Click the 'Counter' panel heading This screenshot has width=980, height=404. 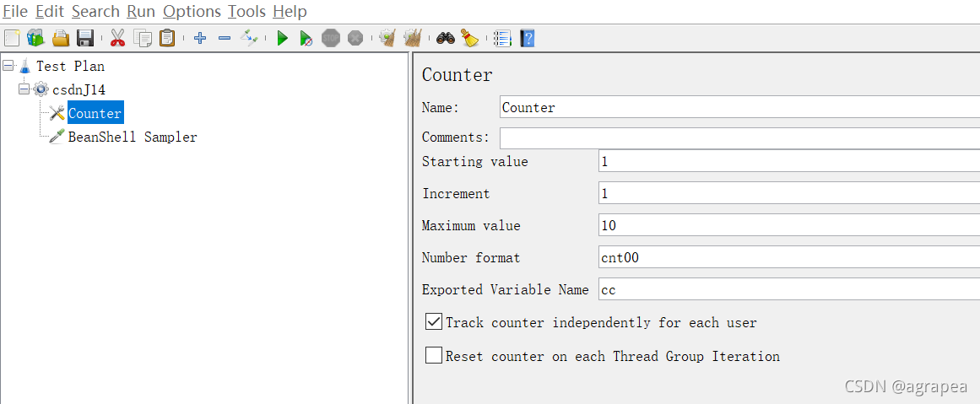457,75
